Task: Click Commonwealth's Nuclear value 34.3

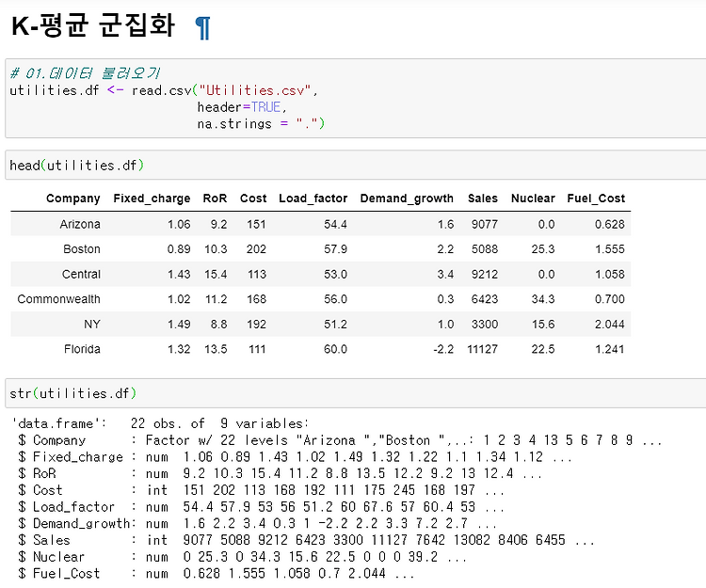Action: [x=543, y=299]
